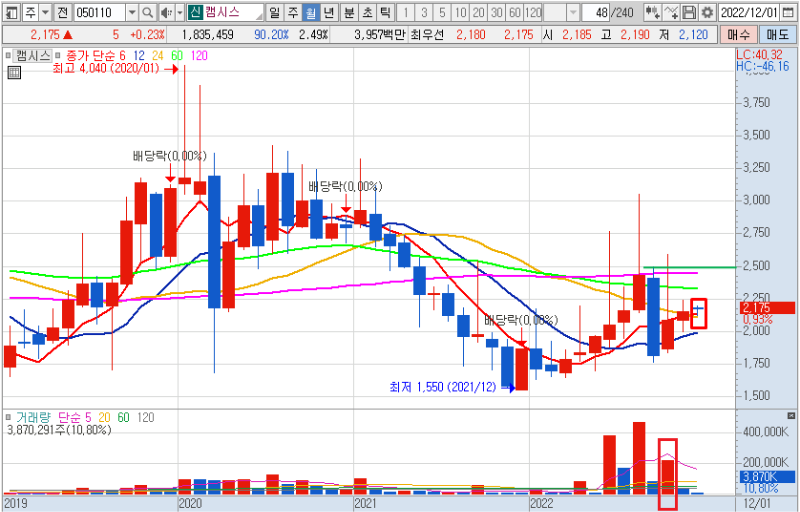Choose interval 20 button
800x512 pixels.
tap(479, 12)
